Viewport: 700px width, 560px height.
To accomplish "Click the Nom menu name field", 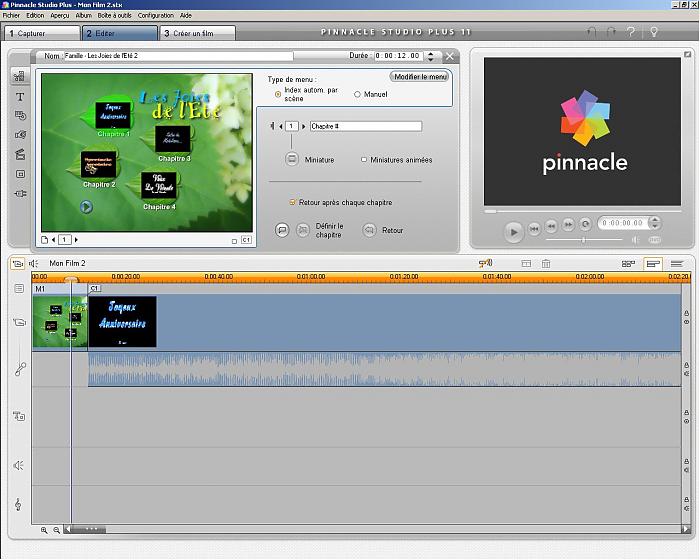I will point(179,56).
